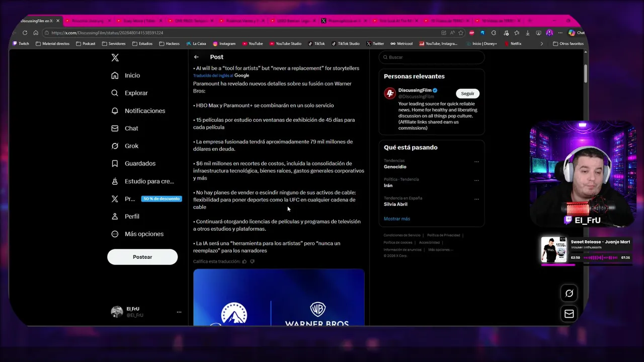
Task: Open the browser extensions puzzle icon
Action: (494, 33)
